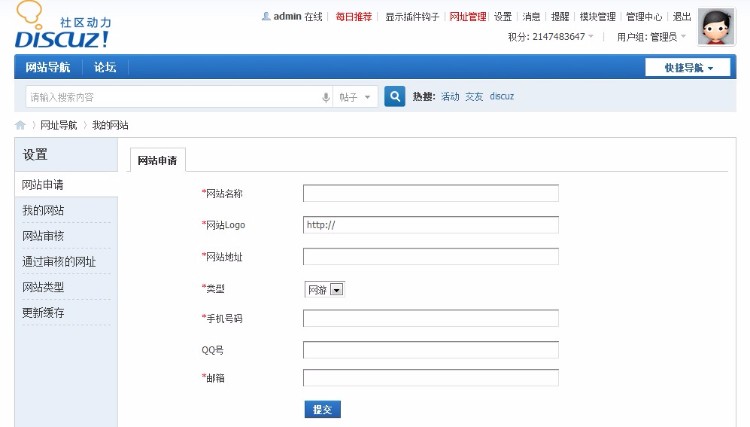Click the Discuz! logo
The height and width of the screenshot is (427, 750).
(62, 25)
